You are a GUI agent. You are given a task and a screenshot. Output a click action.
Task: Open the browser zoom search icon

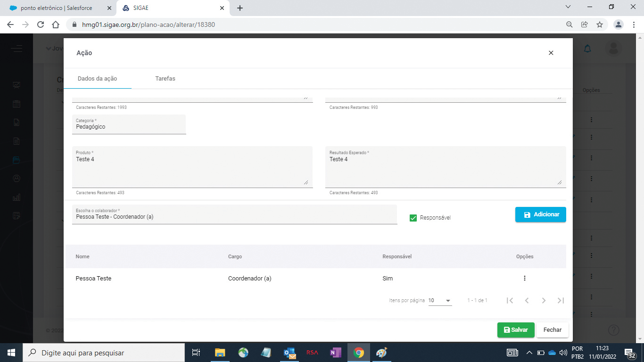pyautogui.click(x=569, y=25)
